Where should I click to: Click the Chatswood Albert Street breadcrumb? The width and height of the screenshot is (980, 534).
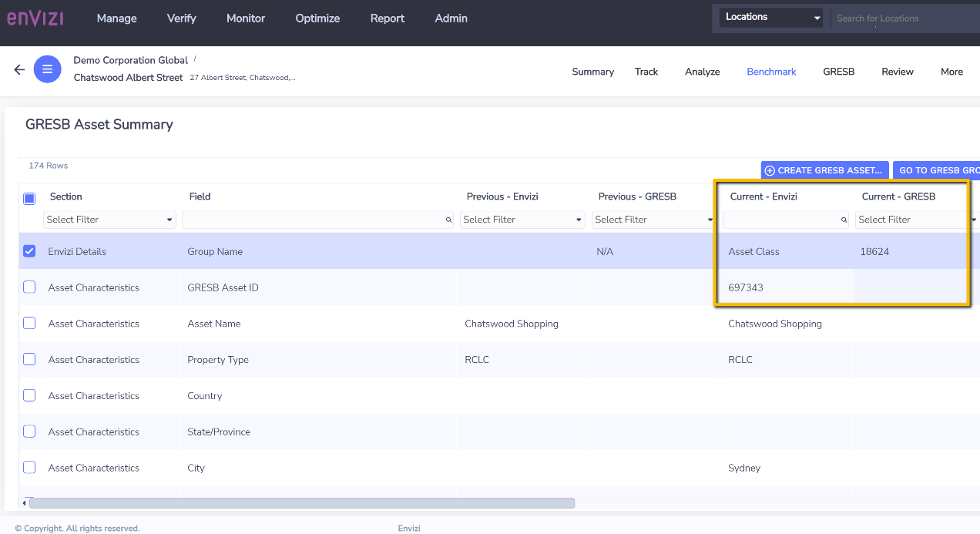[x=129, y=77]
